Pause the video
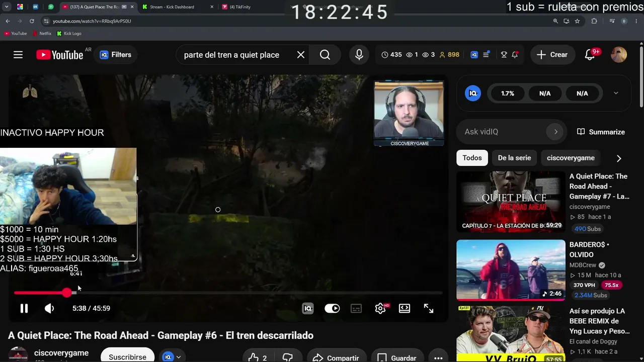This screenshot has width=644, height=362. [x=24, y=308]
